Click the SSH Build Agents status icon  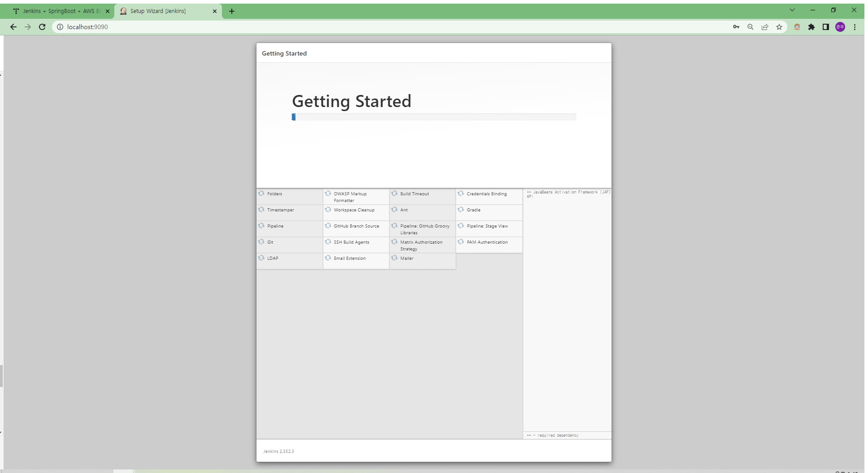pyautogui.click(x=328, y=242)
